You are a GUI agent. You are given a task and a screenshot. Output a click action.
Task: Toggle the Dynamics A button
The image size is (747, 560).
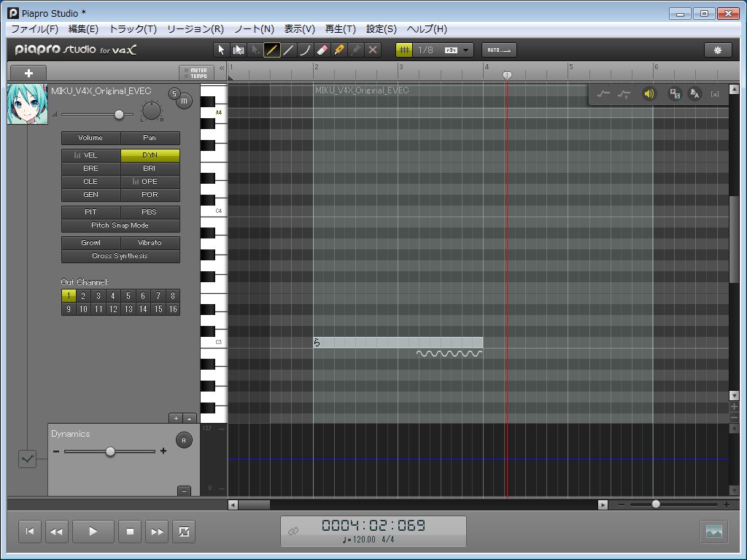pyautogui.click(x=184, y=440)
